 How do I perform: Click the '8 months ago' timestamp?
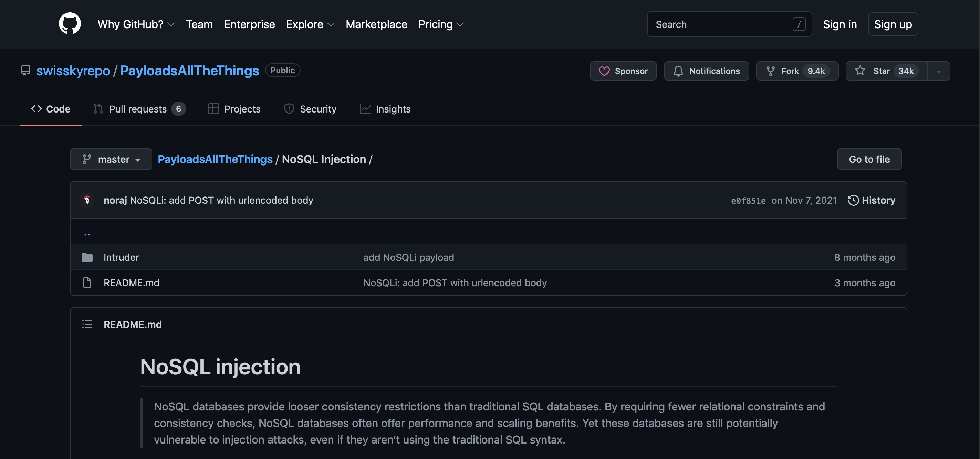pos(865,257)
